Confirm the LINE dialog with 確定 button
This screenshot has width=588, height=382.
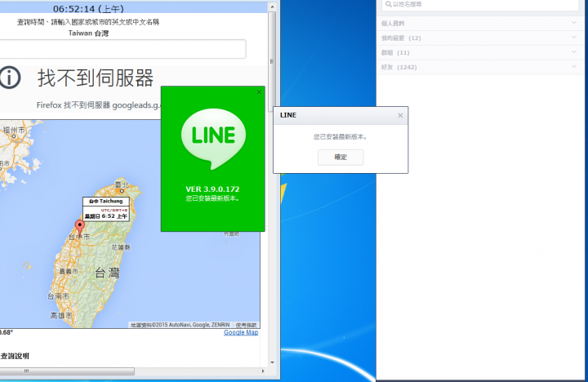[x=341, y=157]
